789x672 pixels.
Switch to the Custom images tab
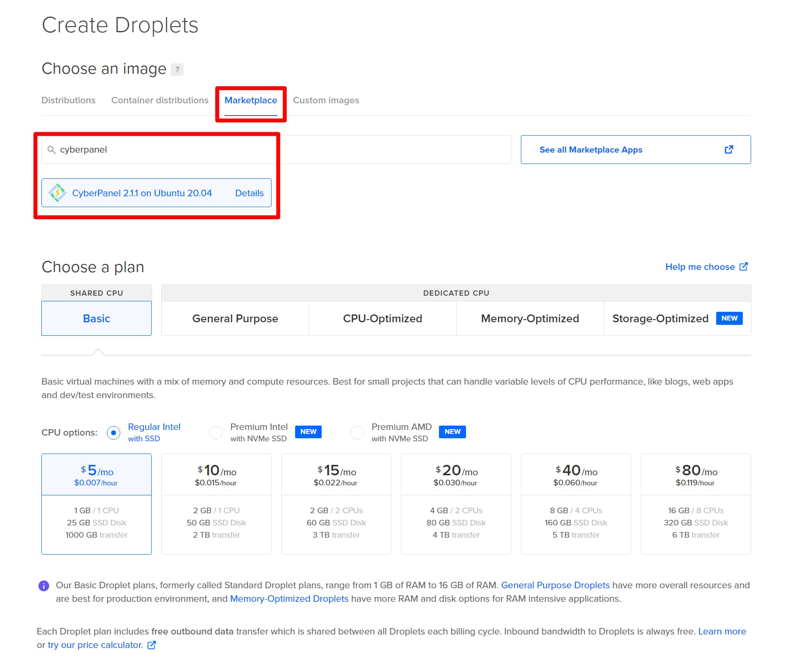tap(326, 100)
